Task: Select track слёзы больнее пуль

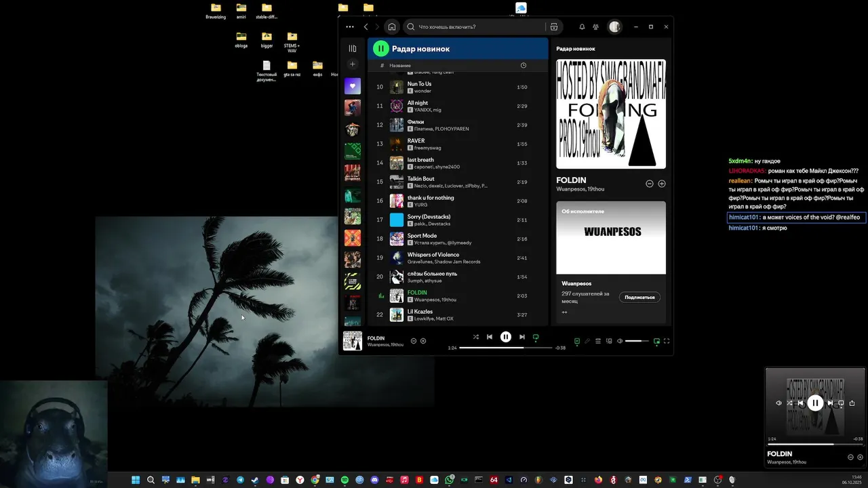Action: [458, 277]
